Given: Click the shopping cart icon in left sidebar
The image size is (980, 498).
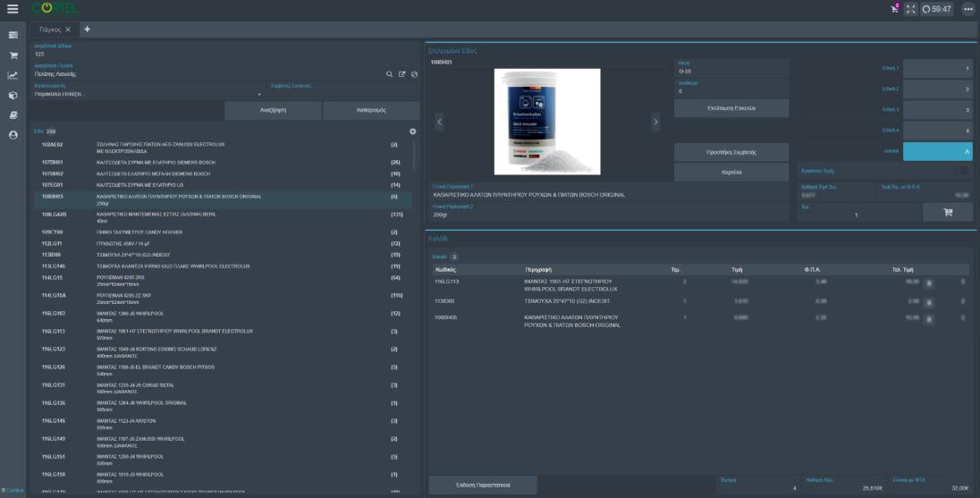Looking at the screenshot, I should pyautogui.click(x=13, y=55).
